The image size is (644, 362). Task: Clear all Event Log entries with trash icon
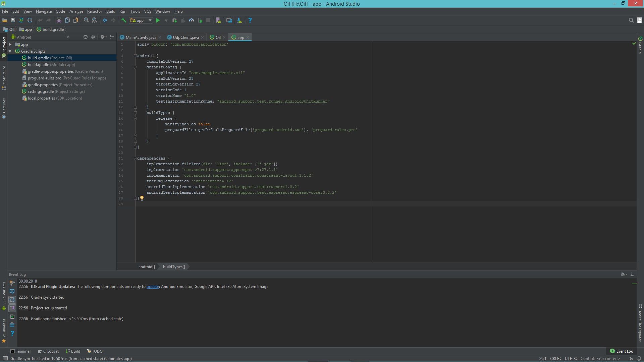tap(12, 325)
